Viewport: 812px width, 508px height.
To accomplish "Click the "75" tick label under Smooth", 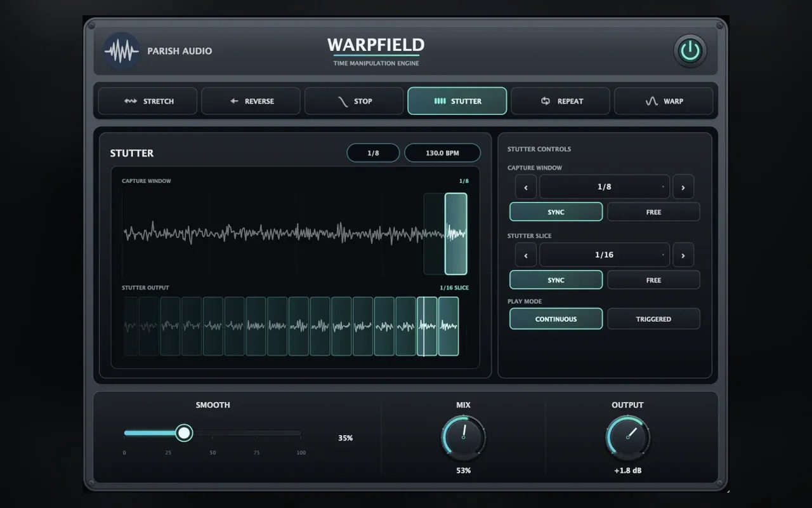I will (257, 453).
